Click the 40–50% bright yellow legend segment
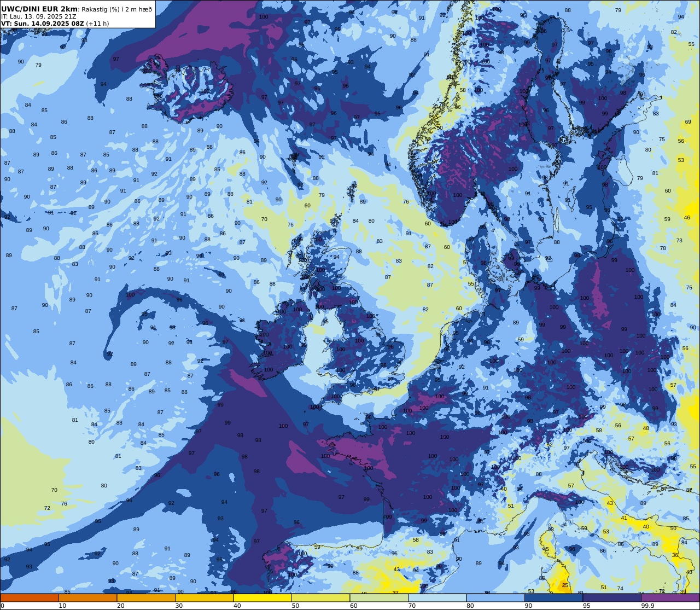This screenshot has width=700, height=610. pos(262,597)
